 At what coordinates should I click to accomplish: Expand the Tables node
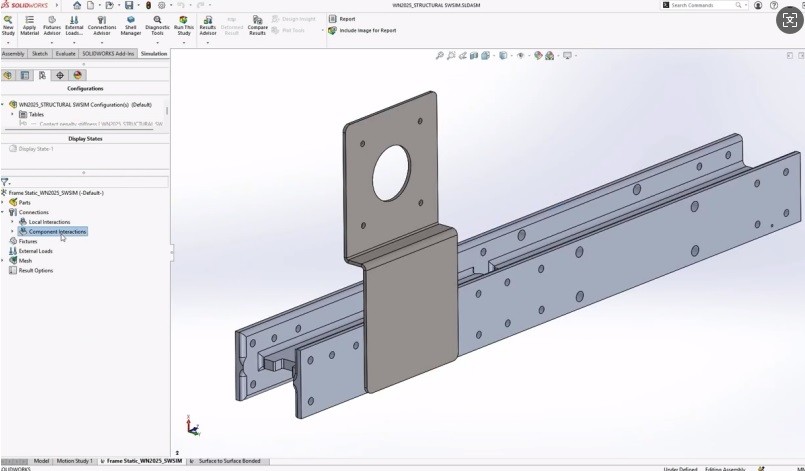tap(13, 114)
